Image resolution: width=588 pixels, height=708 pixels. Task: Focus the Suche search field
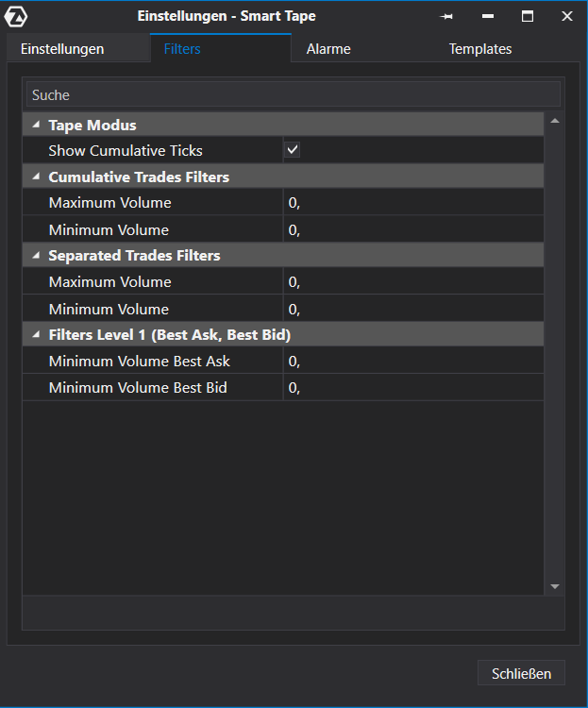tap(294, 94)
